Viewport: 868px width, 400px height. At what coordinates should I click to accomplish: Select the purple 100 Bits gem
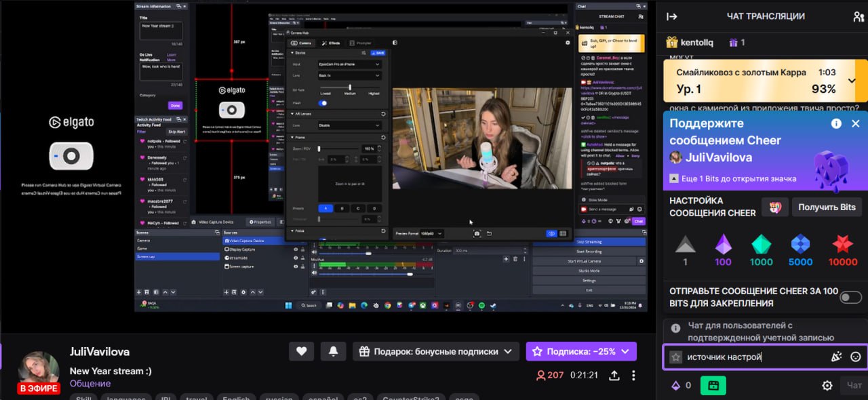pos(723,249)
